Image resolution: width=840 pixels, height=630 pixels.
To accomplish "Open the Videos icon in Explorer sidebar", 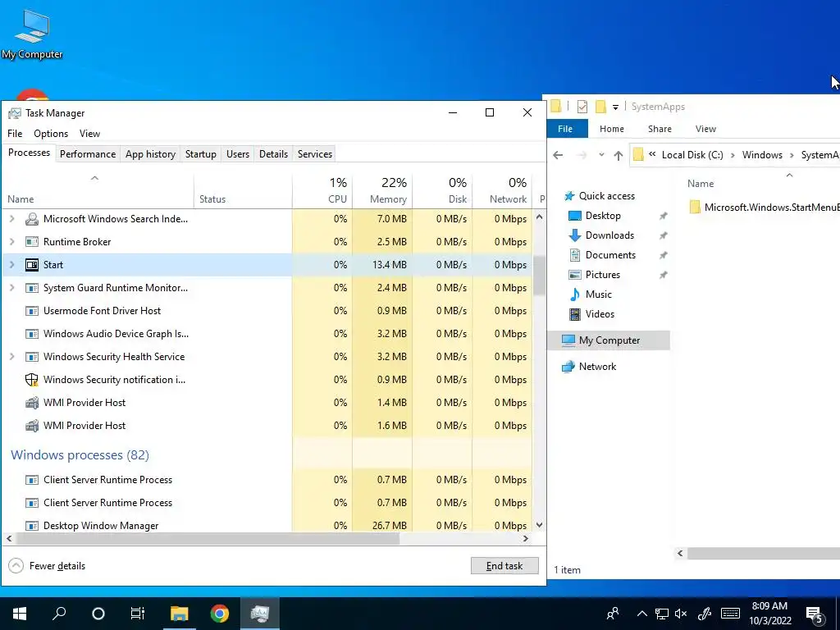I will pos(575,314).
